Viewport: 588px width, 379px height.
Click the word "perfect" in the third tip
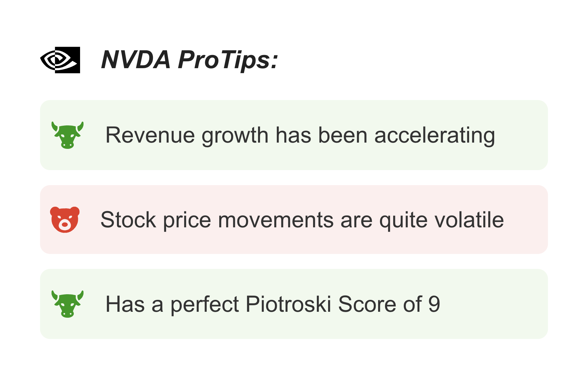(x=205, y=304)
